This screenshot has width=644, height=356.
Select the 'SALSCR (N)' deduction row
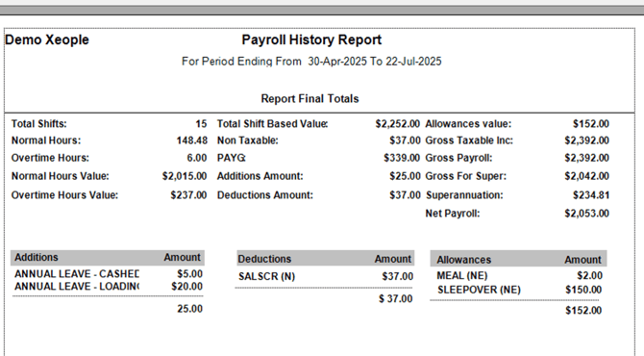tap(266, 276)
